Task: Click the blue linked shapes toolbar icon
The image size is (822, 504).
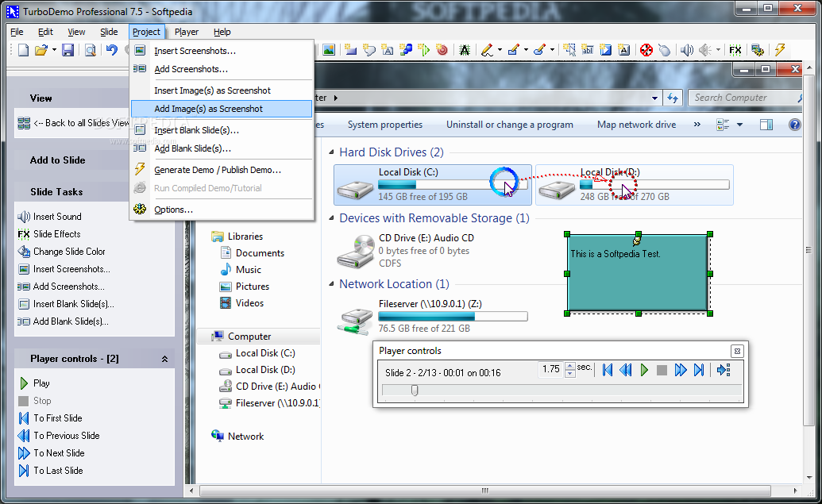Action: point(406,50)
